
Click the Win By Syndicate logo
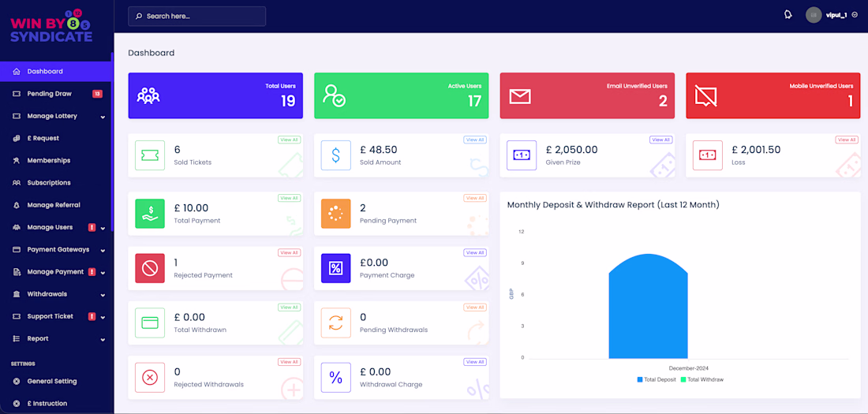(51, 26)
